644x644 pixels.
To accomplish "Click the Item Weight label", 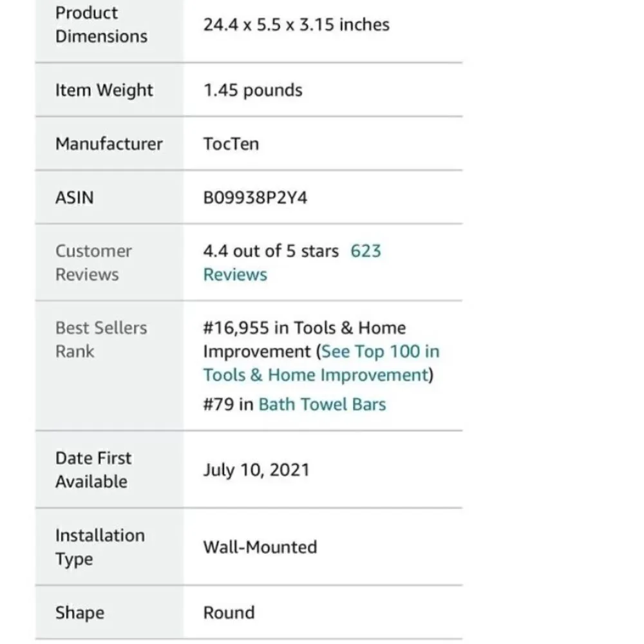I will coord(104,90).
